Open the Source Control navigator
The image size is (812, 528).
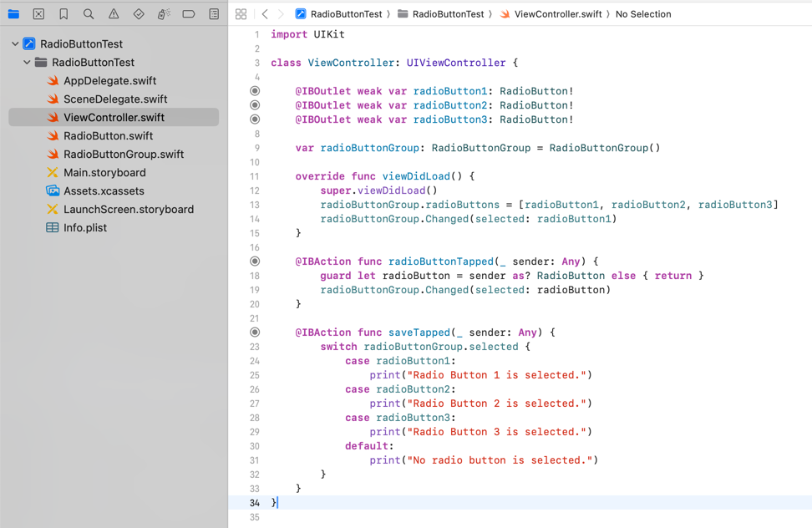38,14
